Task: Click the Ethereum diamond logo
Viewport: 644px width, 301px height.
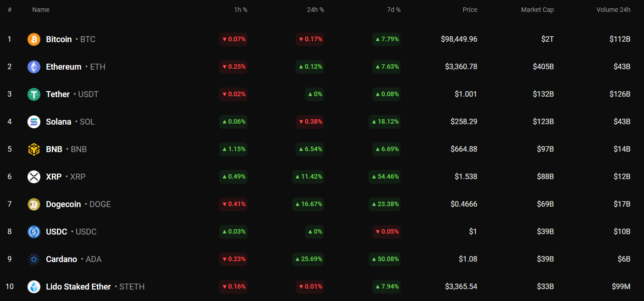Action: (x=34, y=67)
